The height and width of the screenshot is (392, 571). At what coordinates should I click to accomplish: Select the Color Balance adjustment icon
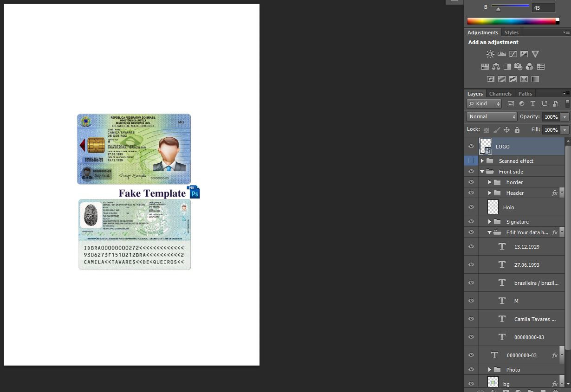click(496, 66)
